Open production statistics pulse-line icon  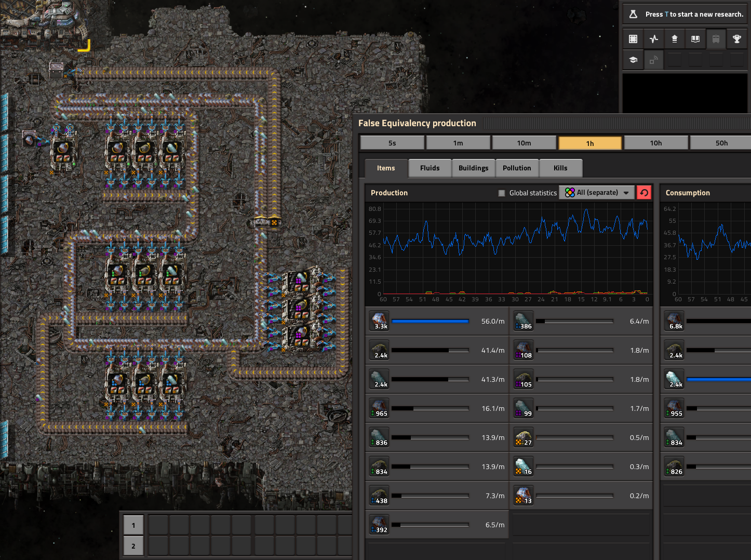tap(654, 39)
